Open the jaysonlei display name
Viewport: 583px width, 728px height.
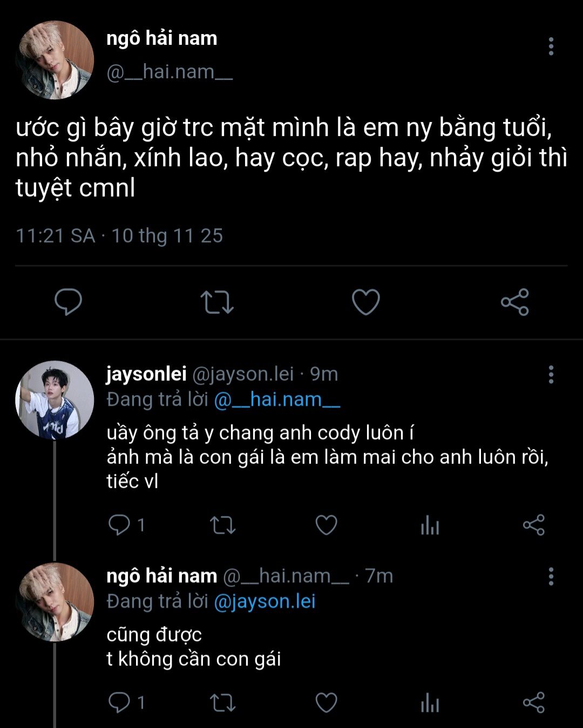[x=146, y=373]
